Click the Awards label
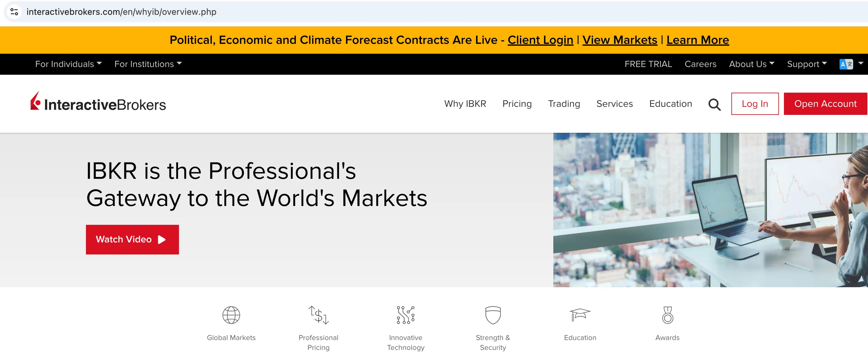Image resolution: width=868 pixels, height=357 pixels. (667, 338)
